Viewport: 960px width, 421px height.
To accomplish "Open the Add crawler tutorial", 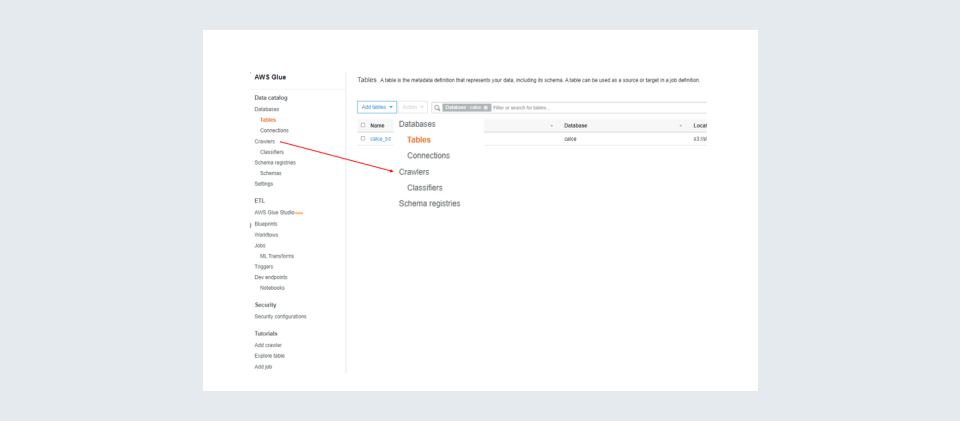I will click(x=268, y=345).
